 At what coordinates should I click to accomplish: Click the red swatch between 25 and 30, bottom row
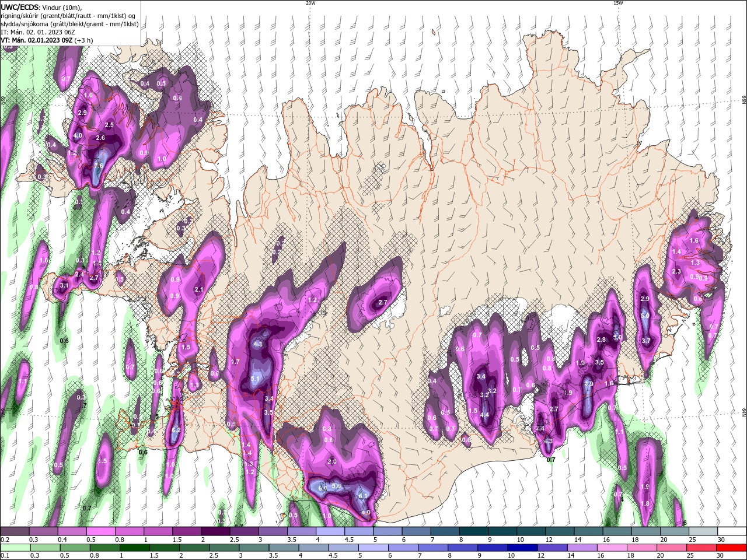click(x=702, y=548)
